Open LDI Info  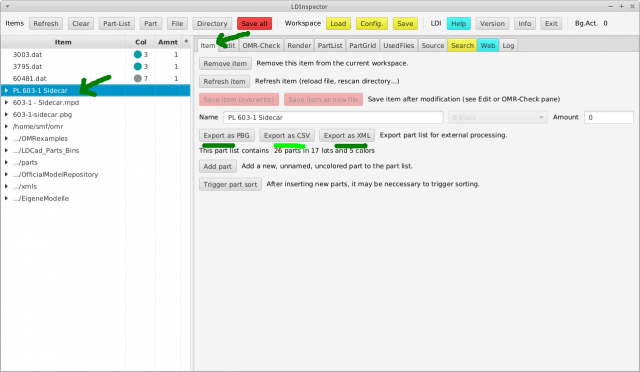click(x=524, y=24)
